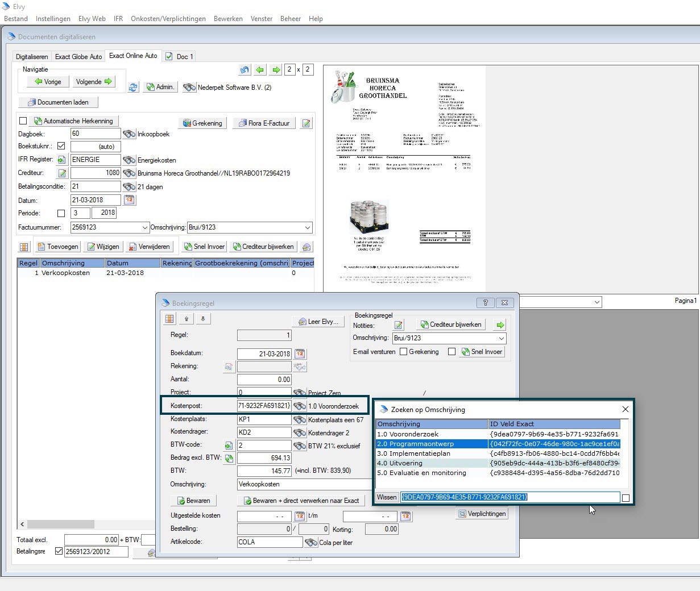Open first Uitgestelde kosten calendar
The image size is (700, 591).
(300, 516)
